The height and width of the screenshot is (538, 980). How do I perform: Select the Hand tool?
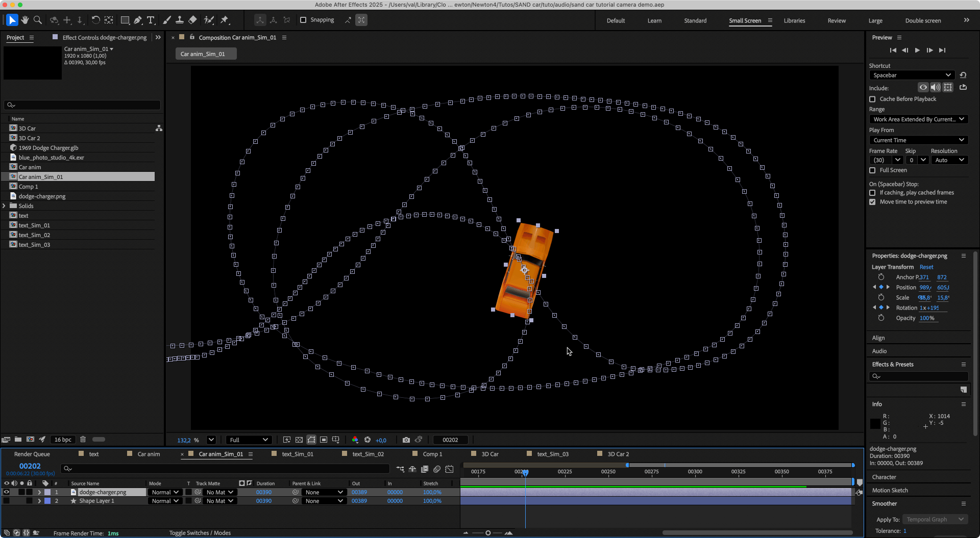click(x=24, y=20)
